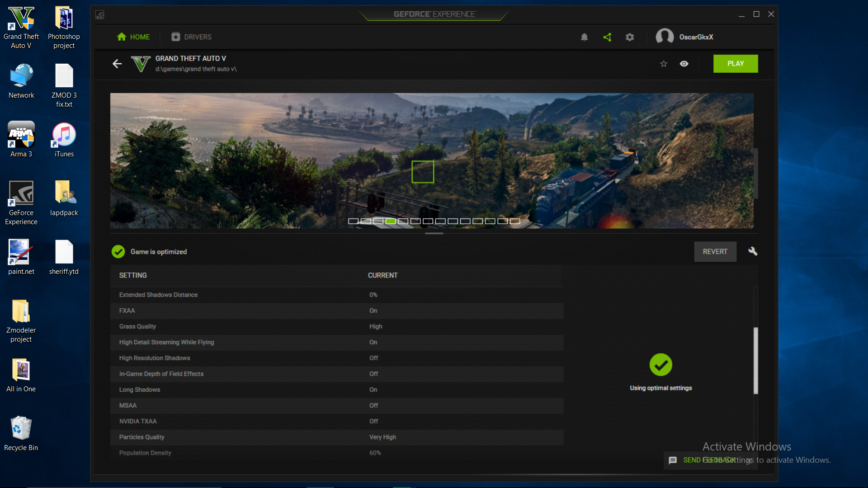Open custom settings wrench icon
Image resolution: width=868 pixels, height=488 pixels.
click(x=753, y=251)
